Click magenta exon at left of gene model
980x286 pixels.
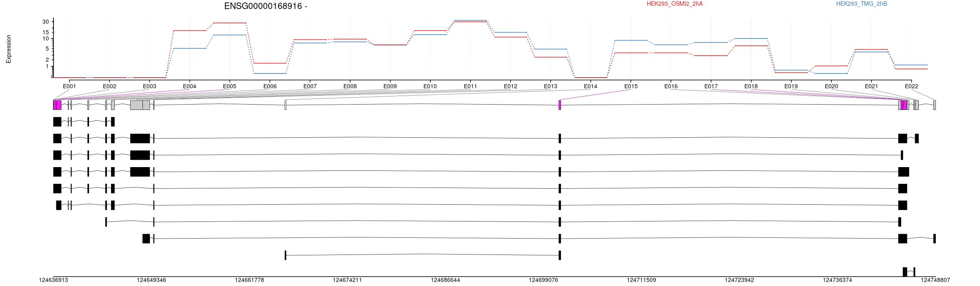[57, 105]
